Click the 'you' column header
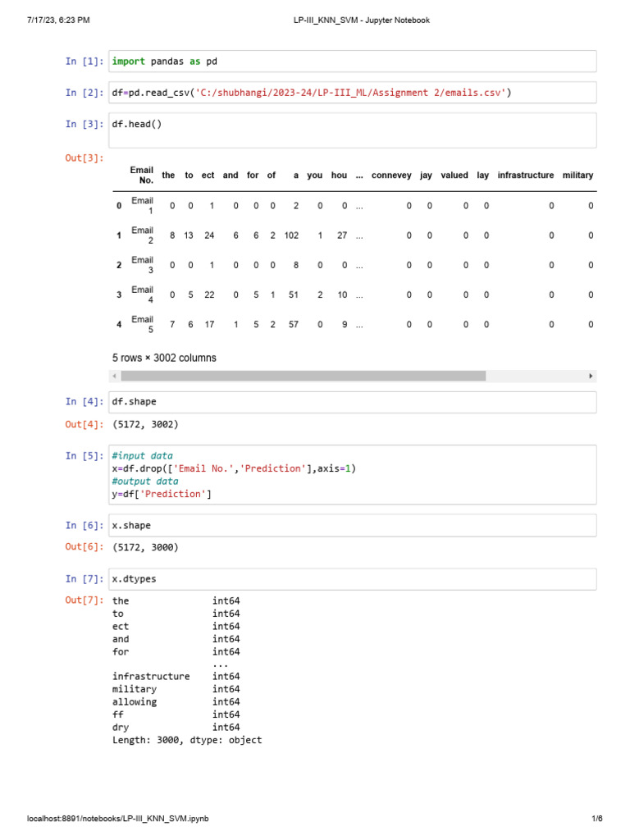 [x=314, y=176]
